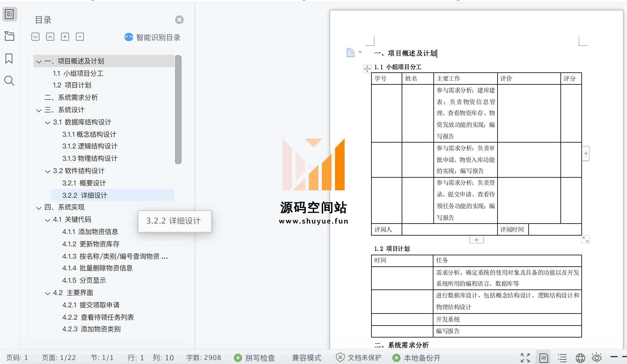This screenshot has width=627, height=364.
Task: Collapse 四、系统实现 chevron
Action: tap(39, 208)
